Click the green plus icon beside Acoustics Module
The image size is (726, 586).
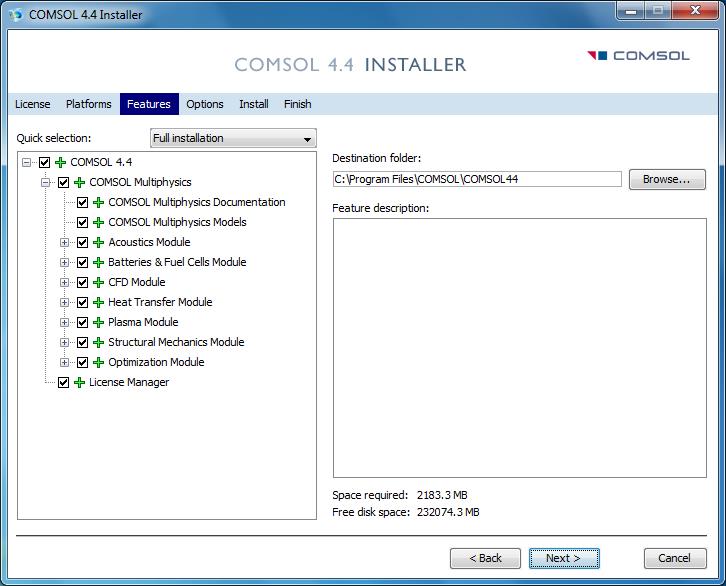click(x=98, y=242)
